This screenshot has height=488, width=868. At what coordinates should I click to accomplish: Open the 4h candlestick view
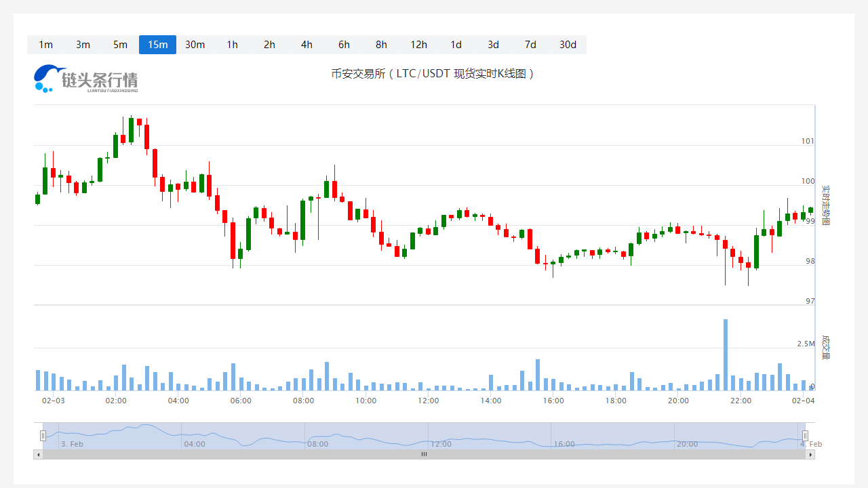307,45
